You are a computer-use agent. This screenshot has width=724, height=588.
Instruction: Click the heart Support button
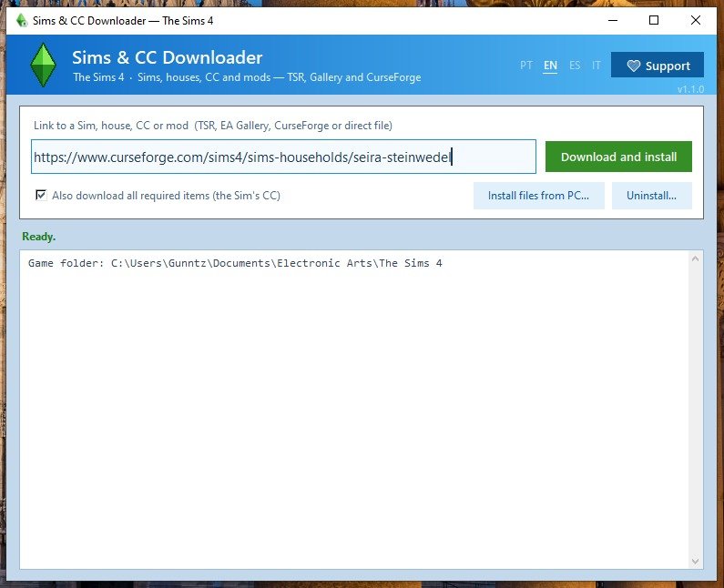tap(657, 65)
